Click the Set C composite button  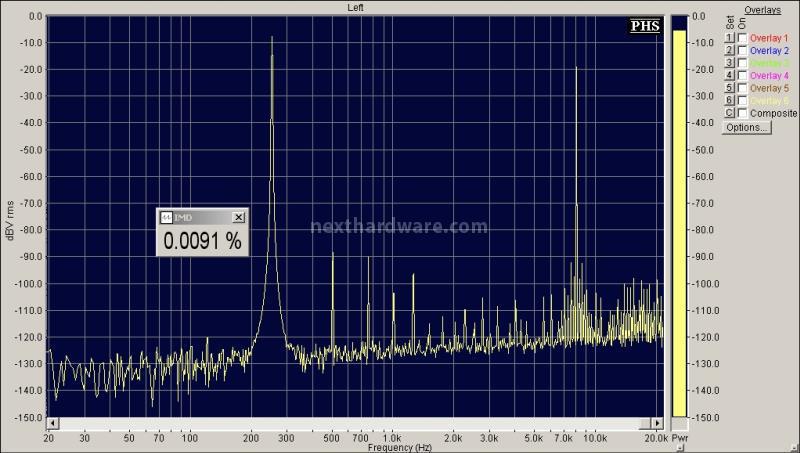(x=729, y=113)
